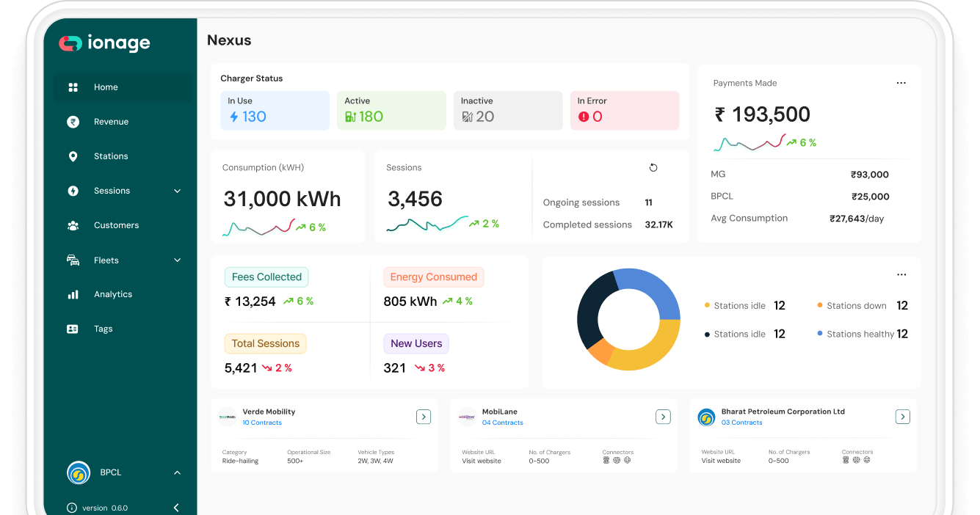980x515 pixels.
Task: Click the MobiLane connectors icons
Action: click(x=617, y=461)
